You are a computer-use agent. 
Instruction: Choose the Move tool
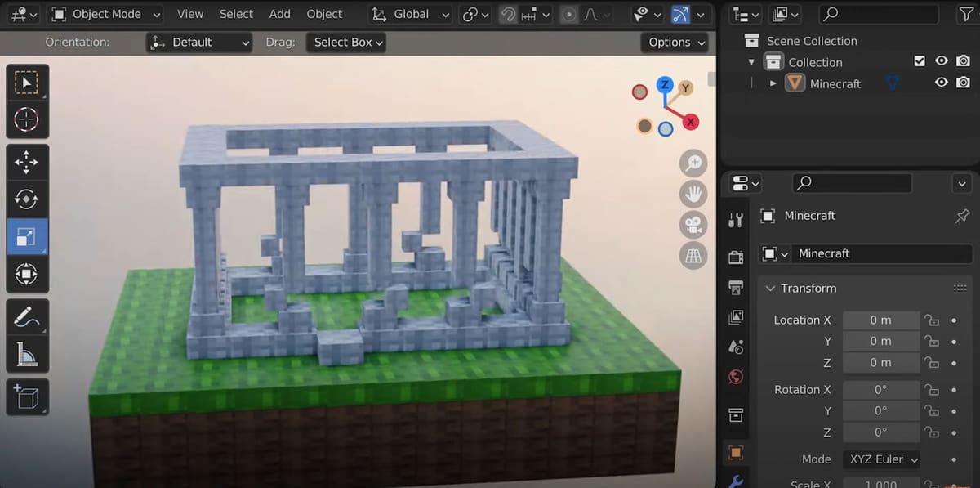[27, 163]
